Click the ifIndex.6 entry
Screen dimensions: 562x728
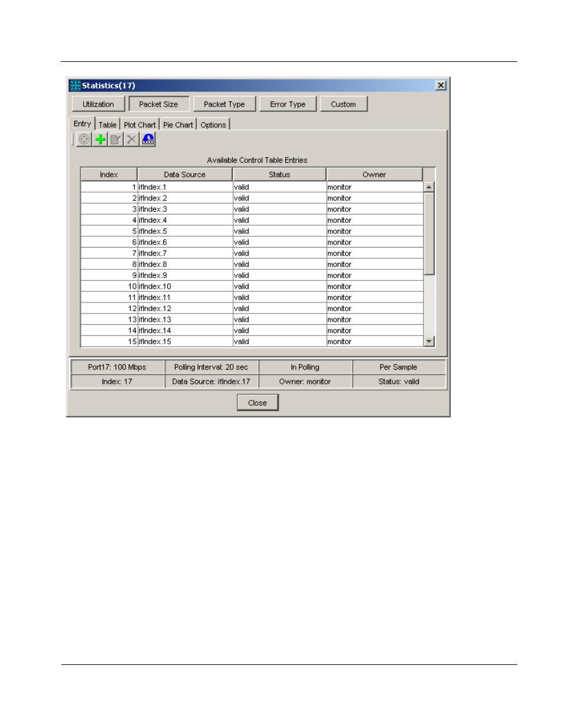pyautogui.click(x=185, y=242)
